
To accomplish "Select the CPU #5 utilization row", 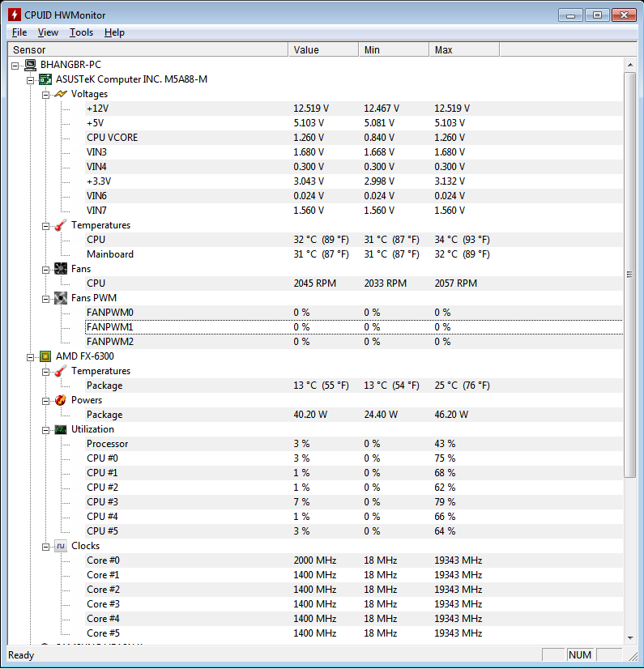I will [354, 531].
